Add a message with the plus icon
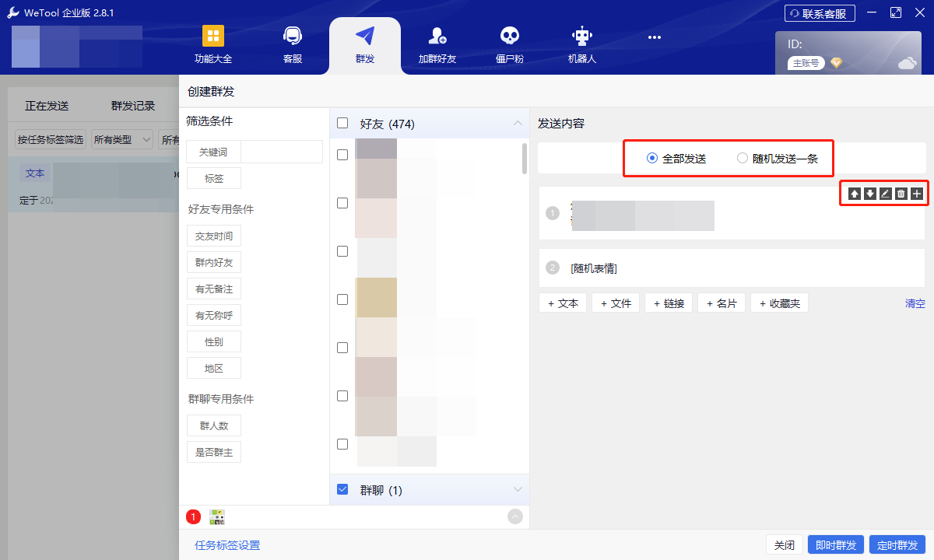The image size is (934, 560). (x=917, y=194)
